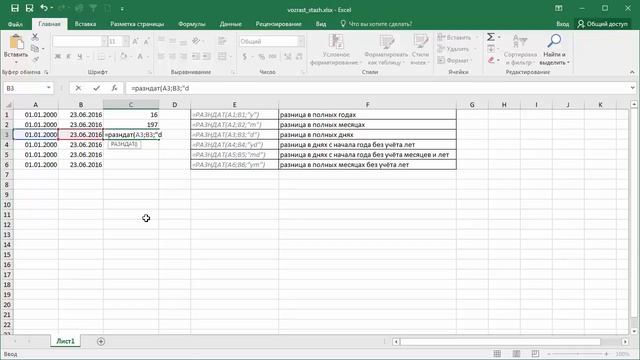
Task: Switch to Page Layout view in status bar
Action: point(516,354)
